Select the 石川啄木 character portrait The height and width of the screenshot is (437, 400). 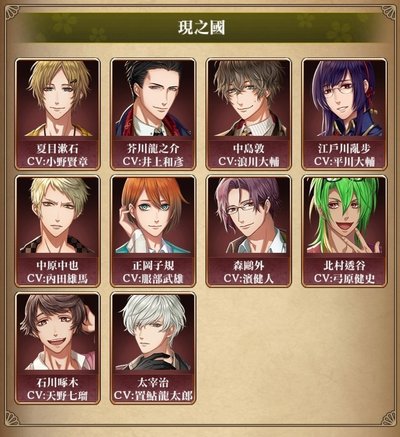(58, 332)
